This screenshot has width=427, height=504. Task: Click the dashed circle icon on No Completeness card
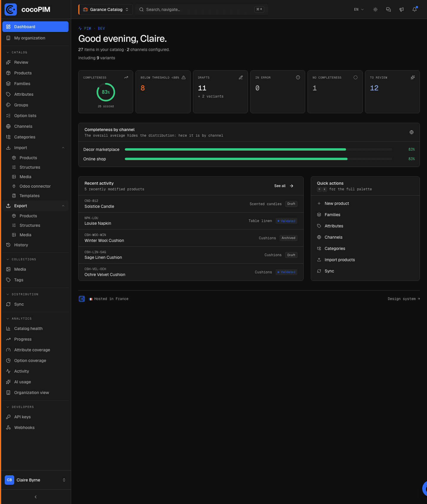click(x=356, y=77)
